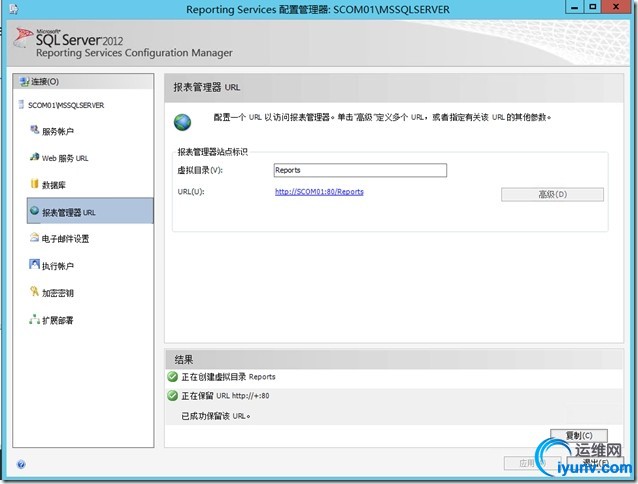
Task: Open the http://SCOM01:80/Reports link
Action: coord(319,192)
